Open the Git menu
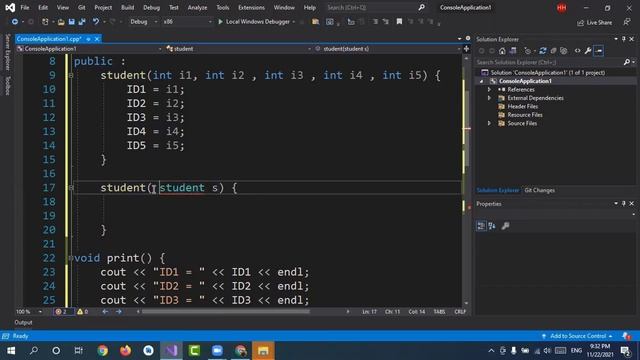 coord(82,7)
